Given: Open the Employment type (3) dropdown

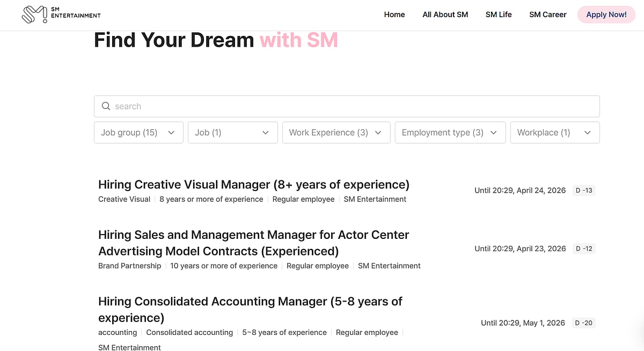Looking at the screenshot, I should pos(450,132).
